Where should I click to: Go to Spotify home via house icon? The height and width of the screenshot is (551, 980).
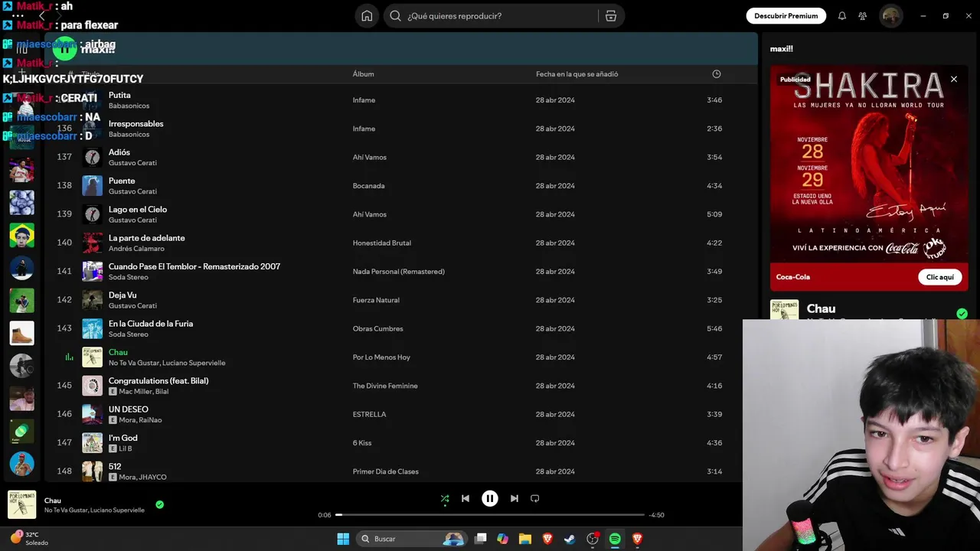367,15
